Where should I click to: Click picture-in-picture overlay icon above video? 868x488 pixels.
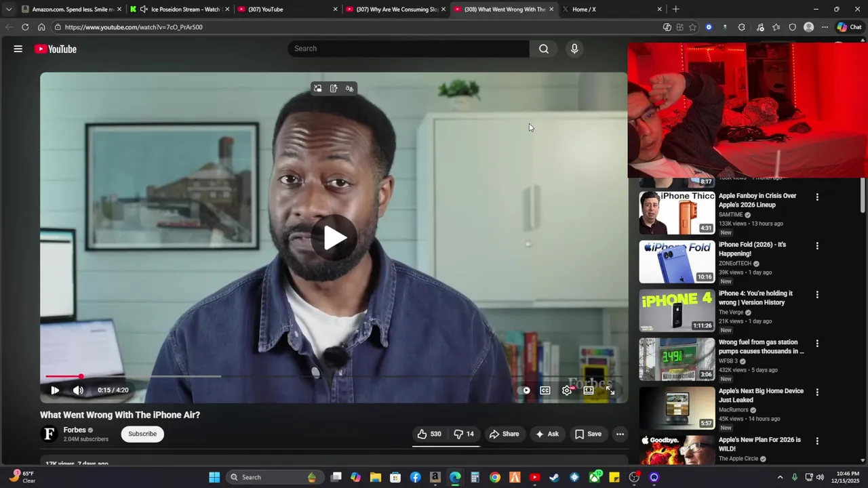[317, 89]
